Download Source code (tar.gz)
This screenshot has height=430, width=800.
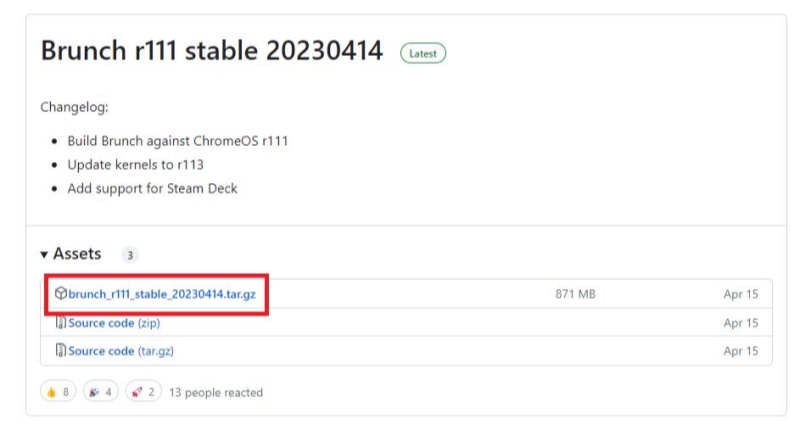click(121, 351)
